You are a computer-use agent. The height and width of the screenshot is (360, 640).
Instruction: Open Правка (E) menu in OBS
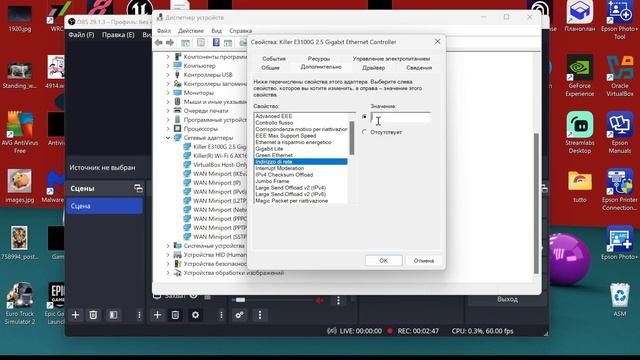[x=118, y=35]
